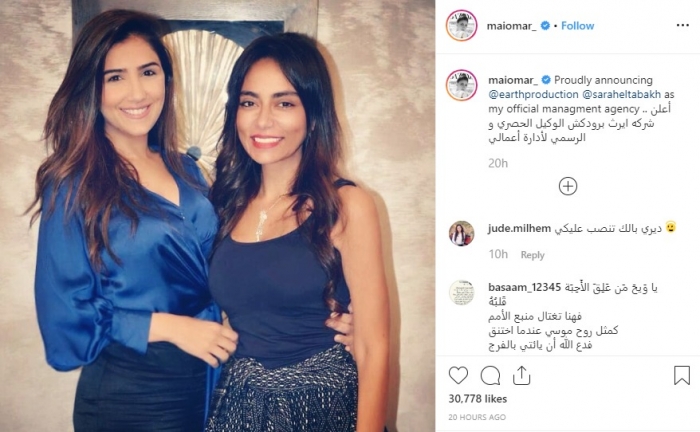
Task: Like the post with the heart icon
Action: click(x=458, y=376)
